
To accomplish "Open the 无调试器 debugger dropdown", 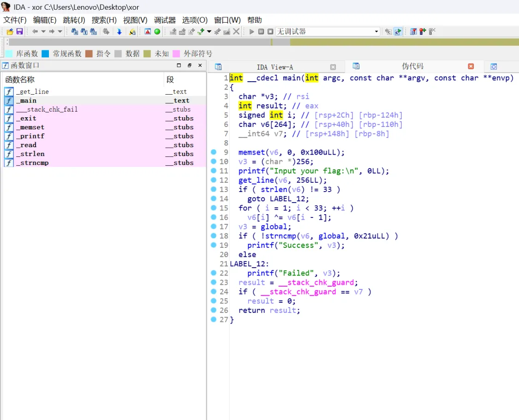I will pyautogui.click(x=328, y=31).
